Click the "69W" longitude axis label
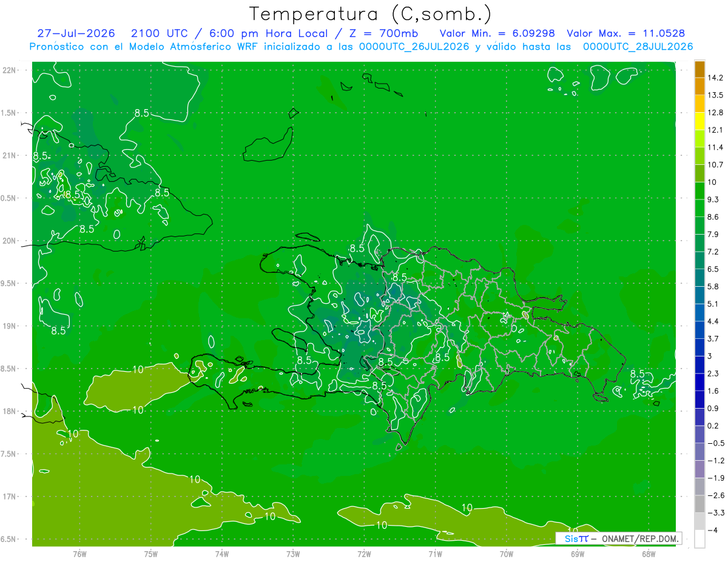The width and height of the screenshot is (728, 562). tap(577, 554)
